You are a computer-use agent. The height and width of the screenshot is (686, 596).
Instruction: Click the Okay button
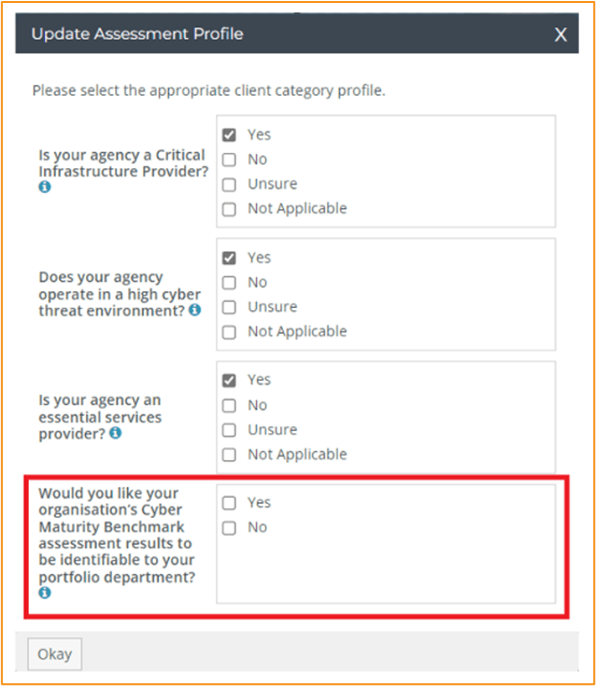coord(55,654)
